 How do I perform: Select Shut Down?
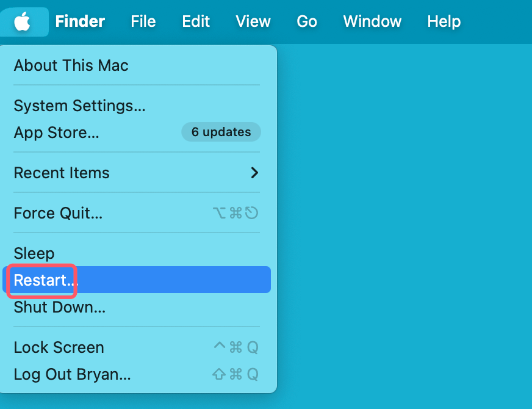click(59, 307)
